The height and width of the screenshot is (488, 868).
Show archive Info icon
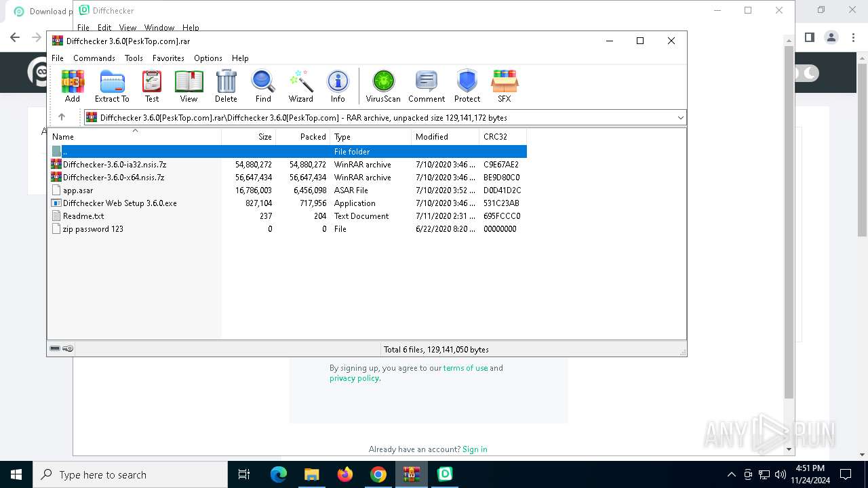[338, 86]
